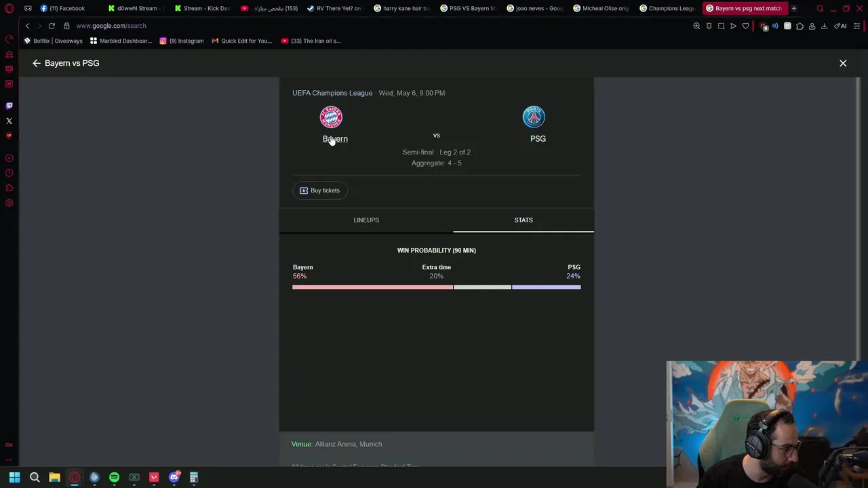Open the GX Corner sidebar icon
Viewport: 868px width, 488px height.
pyautogui.click(x=9, y=445)
